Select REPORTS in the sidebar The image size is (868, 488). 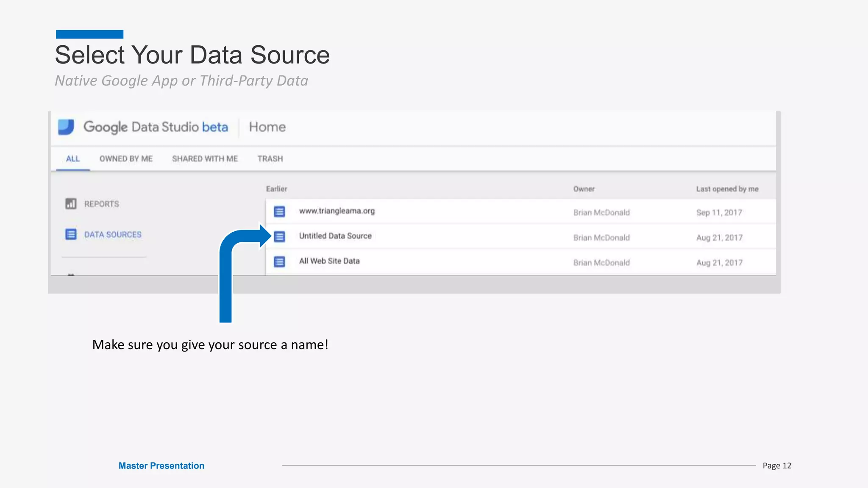tap(101, 204)
